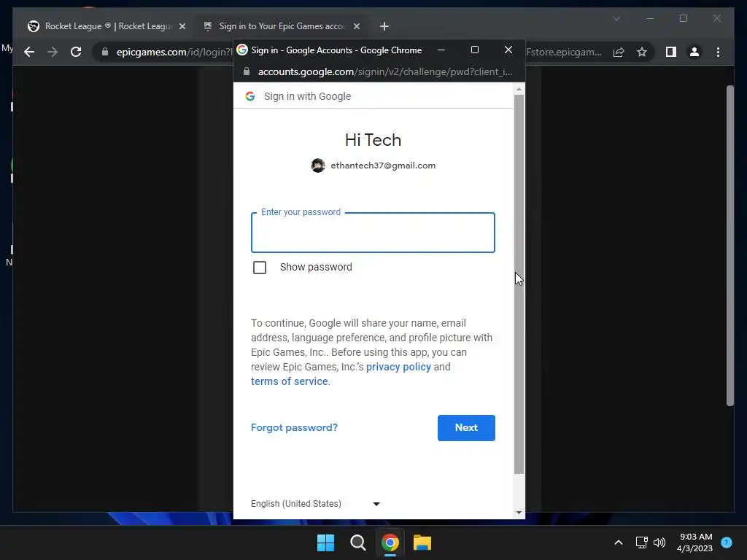747x560 pixels.
Task: Close the Epic Games sign-in tab
Action: click(356, 26)
